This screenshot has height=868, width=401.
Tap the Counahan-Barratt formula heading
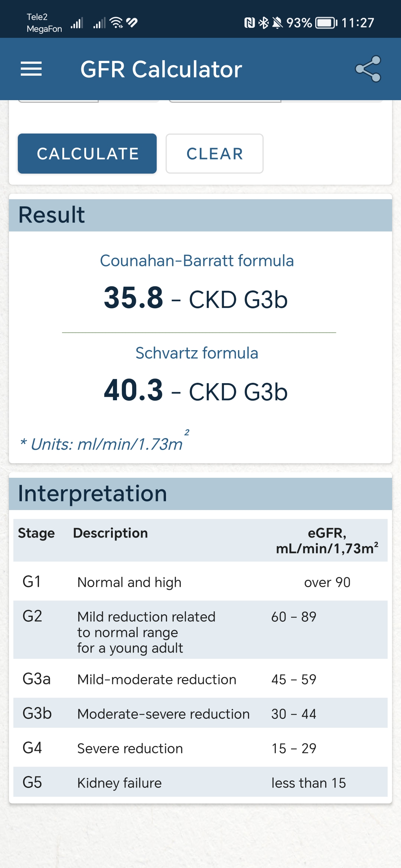tap(197, 261)
